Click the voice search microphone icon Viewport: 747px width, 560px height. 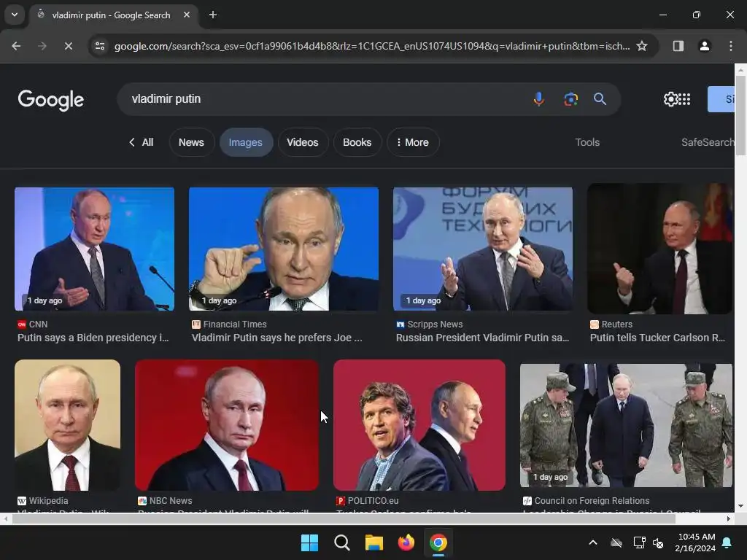click(x=539, y=99)
